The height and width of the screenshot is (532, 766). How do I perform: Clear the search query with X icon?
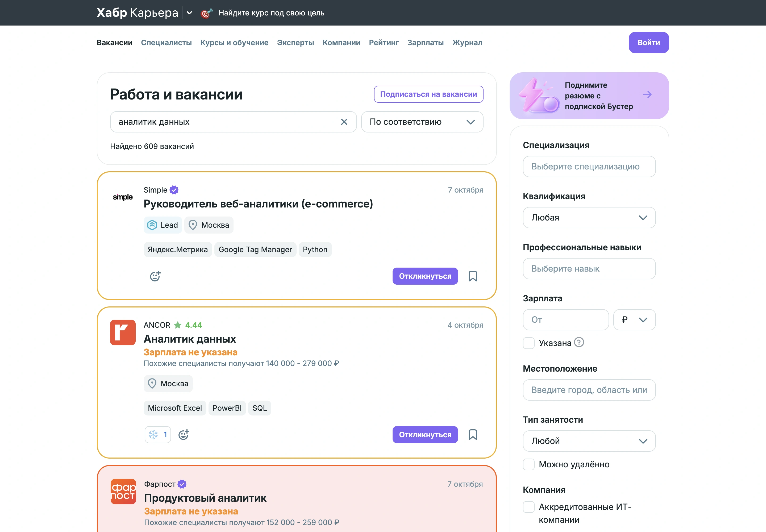tap(344, 122)
